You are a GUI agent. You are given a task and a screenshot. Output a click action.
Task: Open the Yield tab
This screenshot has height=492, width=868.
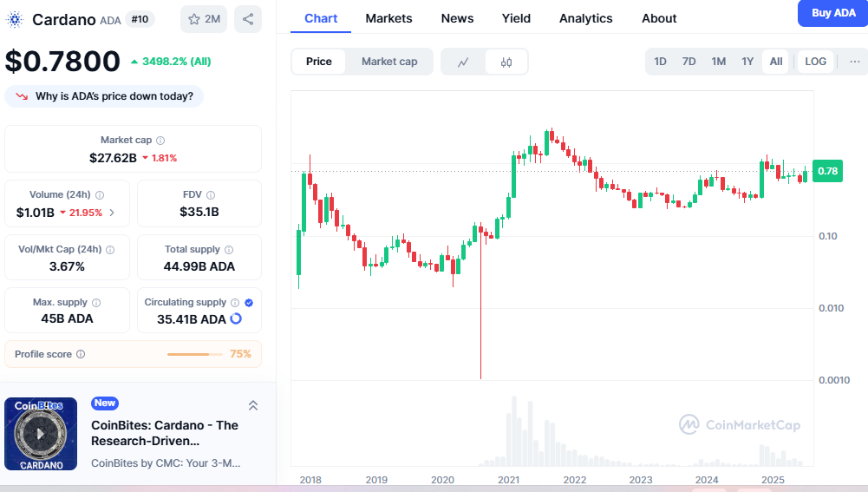pos(516,18)
